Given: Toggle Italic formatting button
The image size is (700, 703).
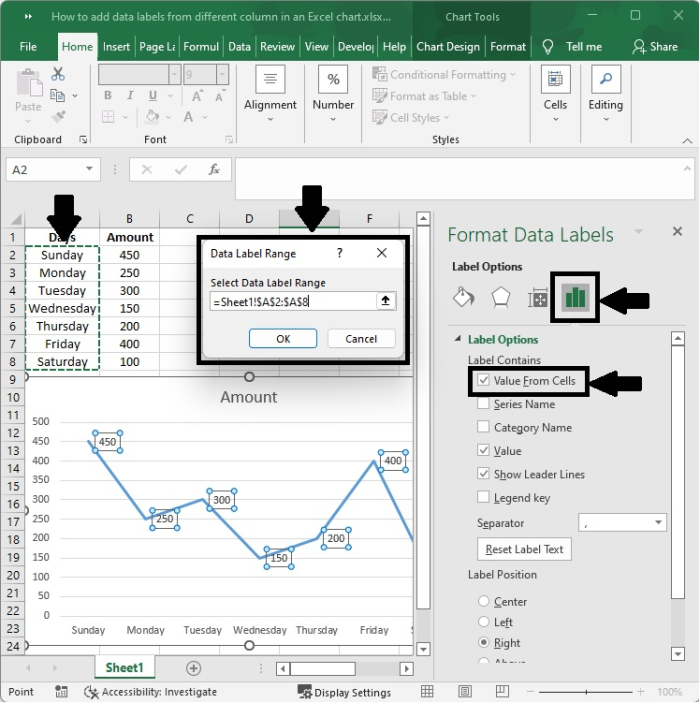Looking at the screenshot, I should (x=130, y=95).
